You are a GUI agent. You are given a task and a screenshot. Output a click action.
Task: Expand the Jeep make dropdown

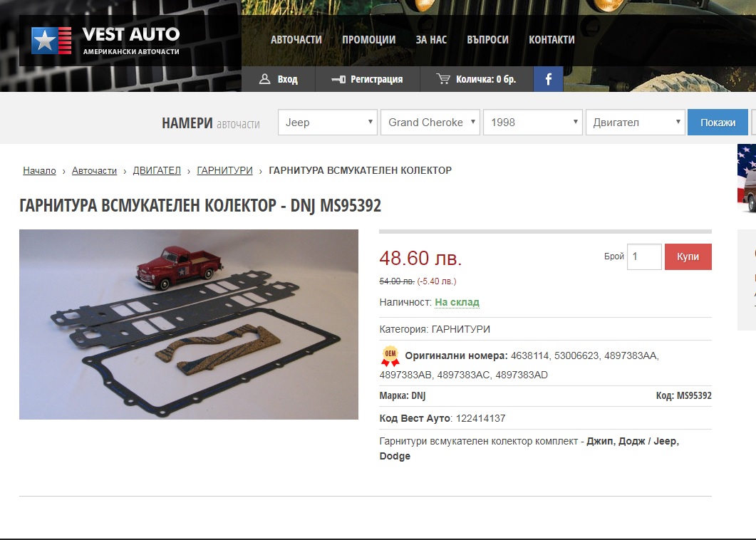pyautogui.click(x=328, y=123)
